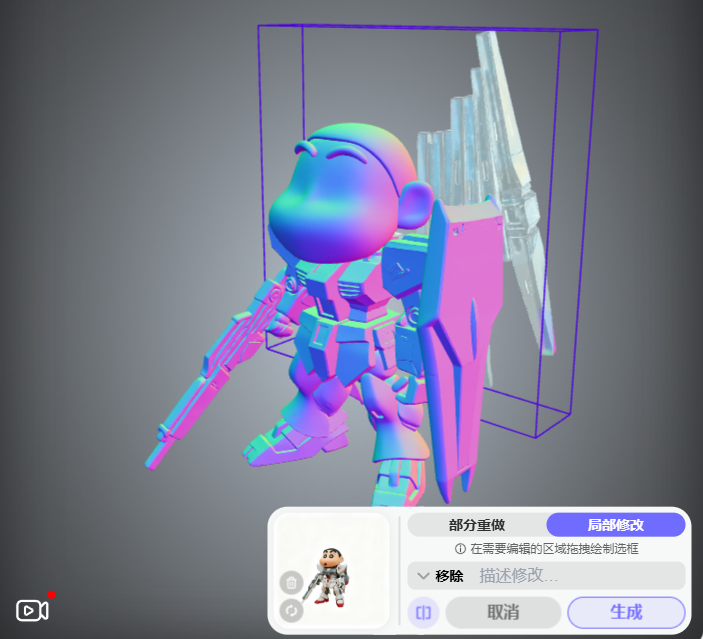703x639 pixels.
Task: Click the Shin-chan robot reference thumbnail
Action: coord(331,571)
